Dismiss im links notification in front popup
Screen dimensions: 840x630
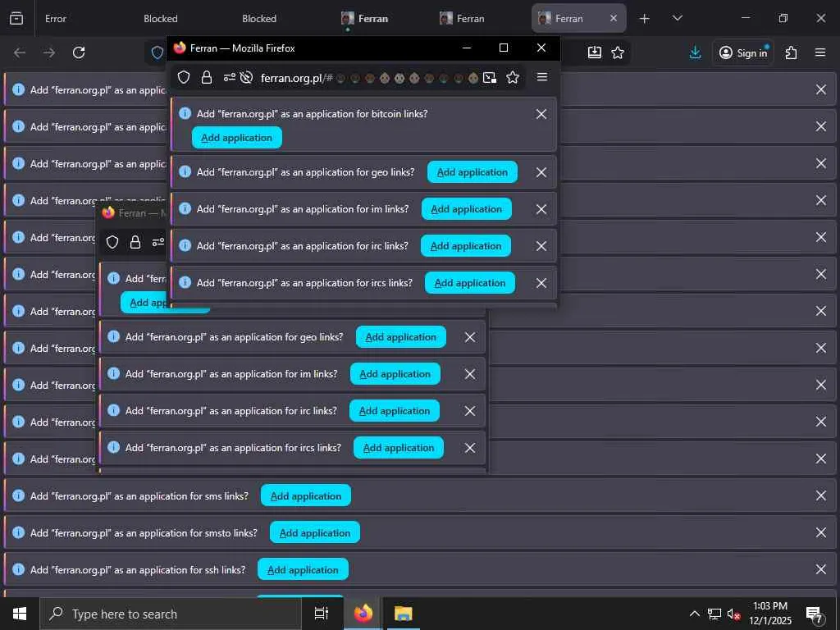coord(541,209)
